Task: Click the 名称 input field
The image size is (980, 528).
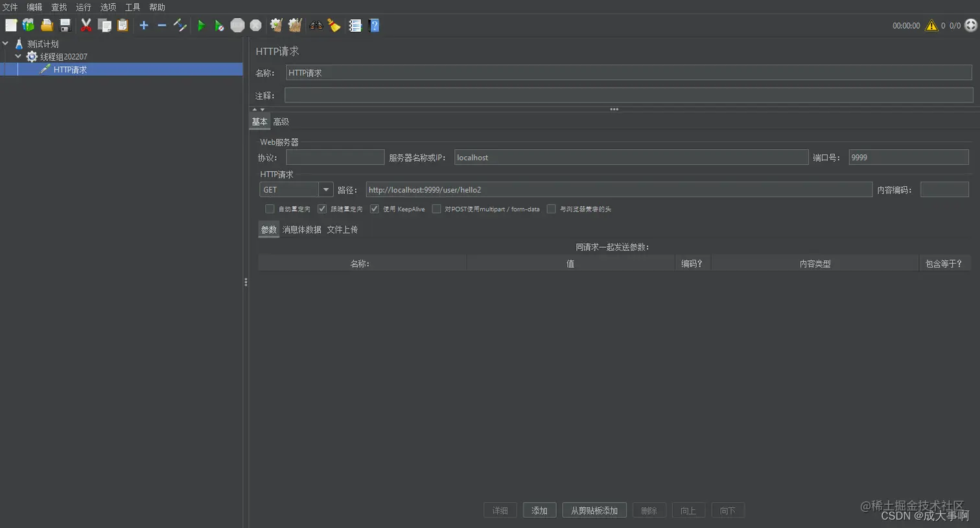Action: point(629,73)
